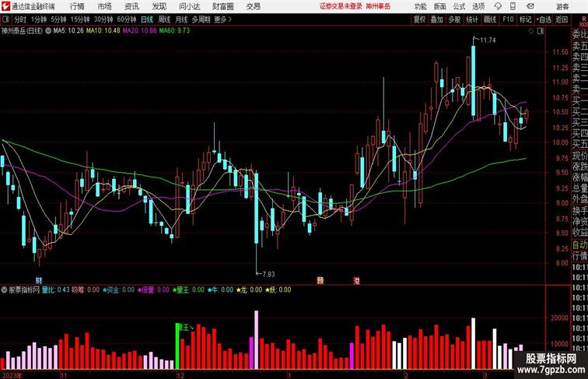
Task: Toggle the right info panel icon
Action: point(541,31)
